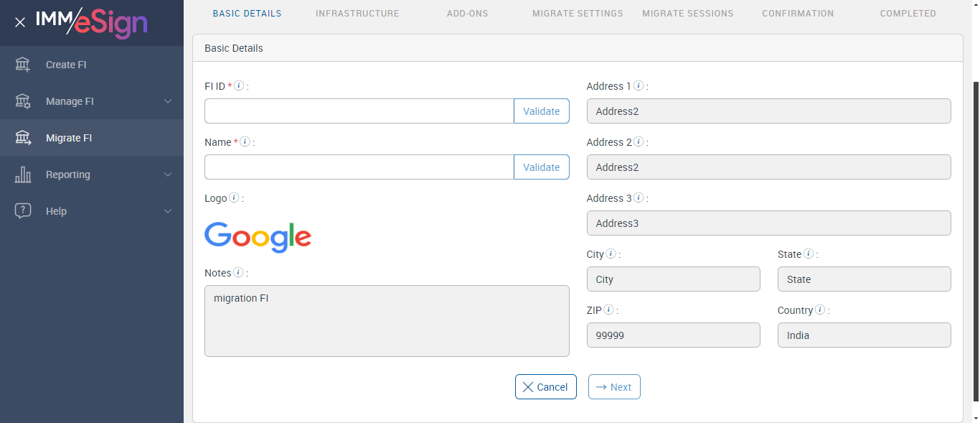
Task: Click info icon next to Notes label
Action: (x=238, y=272)
